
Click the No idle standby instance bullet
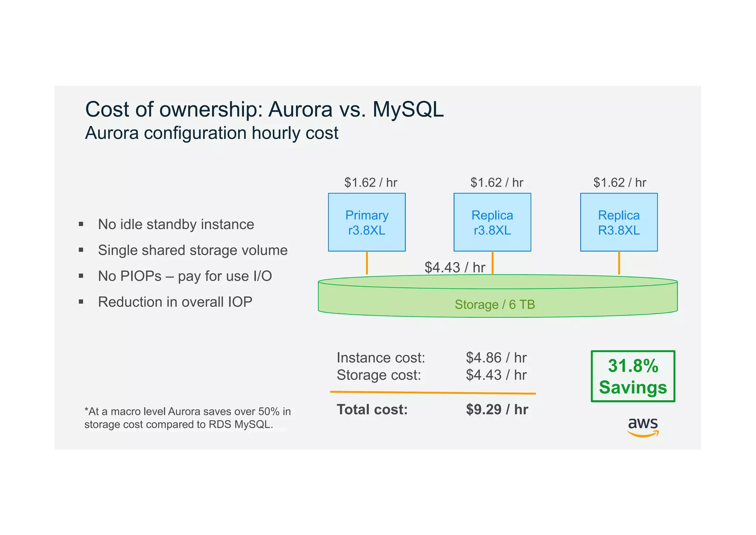(x=176, y=224)
